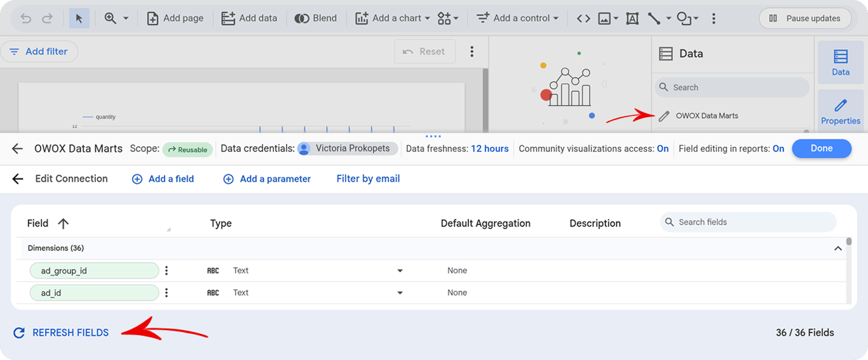Click Add page in the toolbar

coord(175,18)
